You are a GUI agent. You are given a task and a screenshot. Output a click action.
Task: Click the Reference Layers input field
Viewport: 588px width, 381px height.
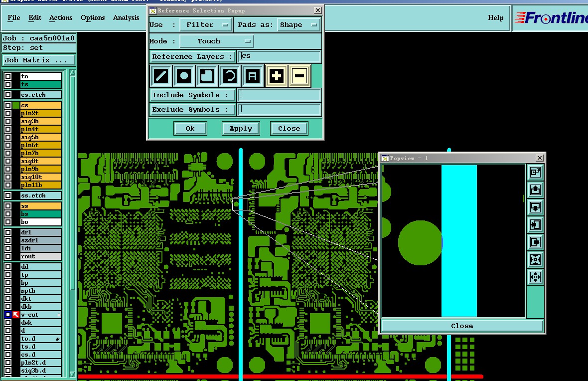(x=280, y=56)
